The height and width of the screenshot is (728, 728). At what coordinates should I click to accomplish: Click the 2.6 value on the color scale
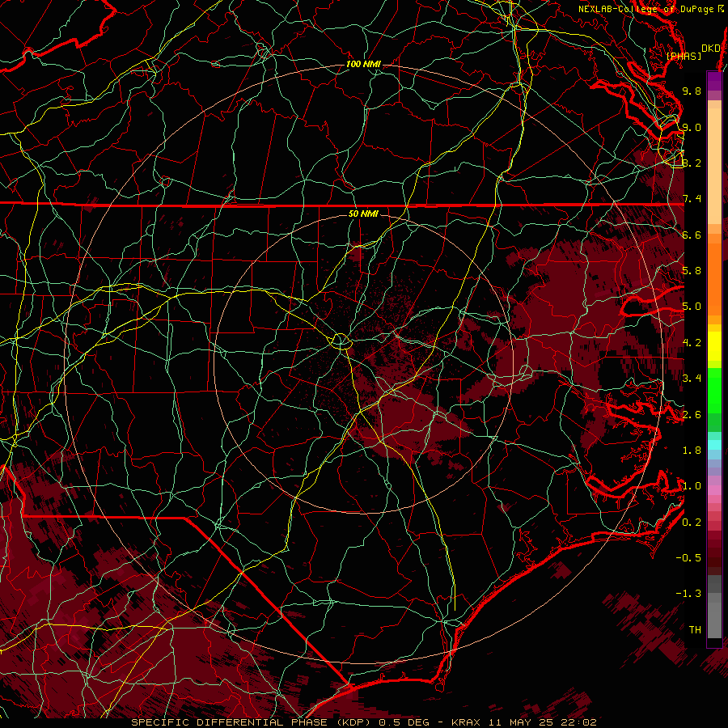[x=692, y=415]
